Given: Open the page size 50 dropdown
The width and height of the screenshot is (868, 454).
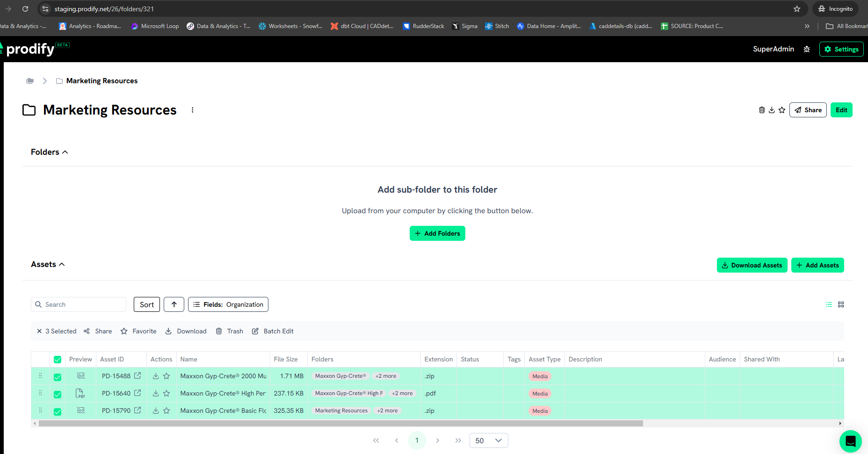Looking at the screenshot, I should pyautogui.click(x=488, y=440).
